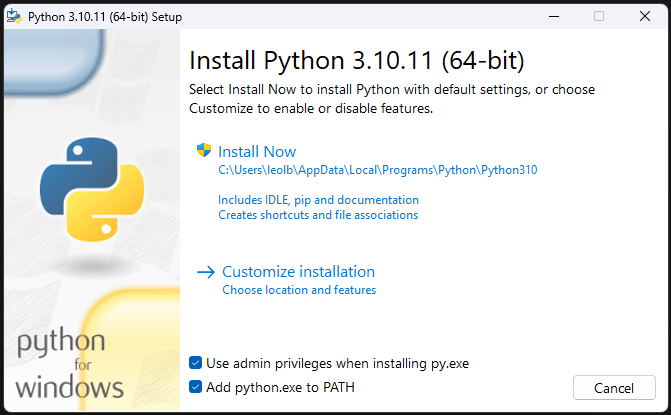
Task: Start installation with the Install Now link
Action: point(257,152)
